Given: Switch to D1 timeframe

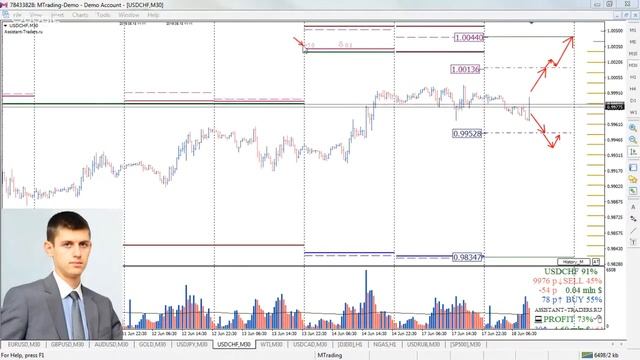Looking at the screenshot, I should click(x=633, y=100).
